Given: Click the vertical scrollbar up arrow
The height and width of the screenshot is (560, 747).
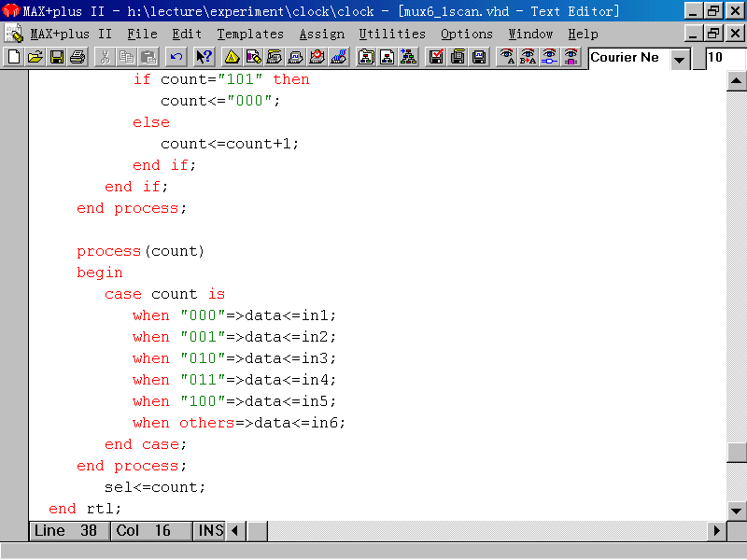Looking at the screenshot, I should pos(736,80).
